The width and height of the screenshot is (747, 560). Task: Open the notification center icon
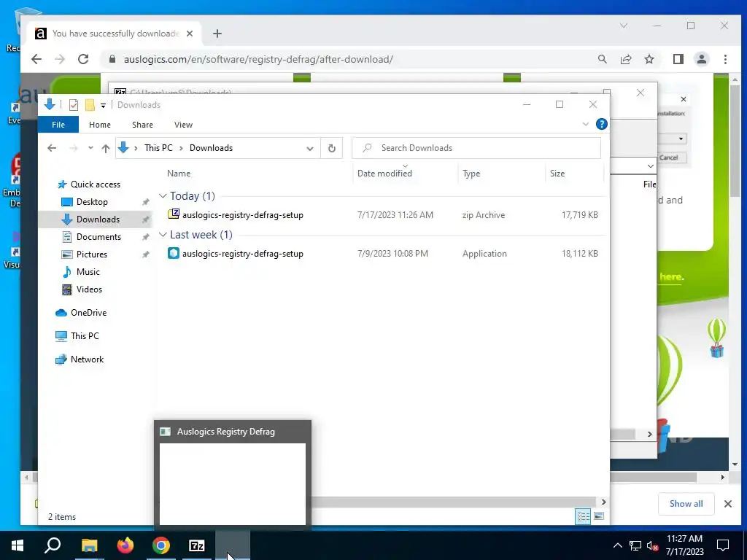[723, 545]
